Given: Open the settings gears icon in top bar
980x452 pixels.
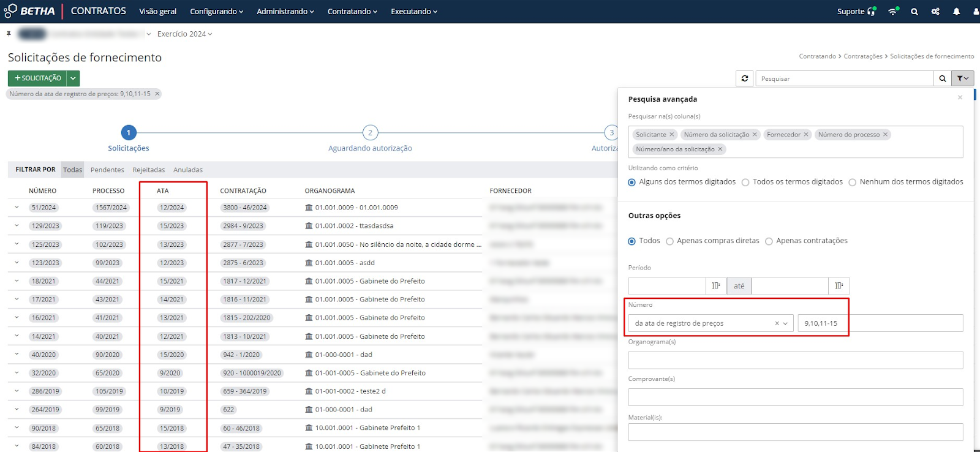Looking at the screenshot, I should [935, 12].
